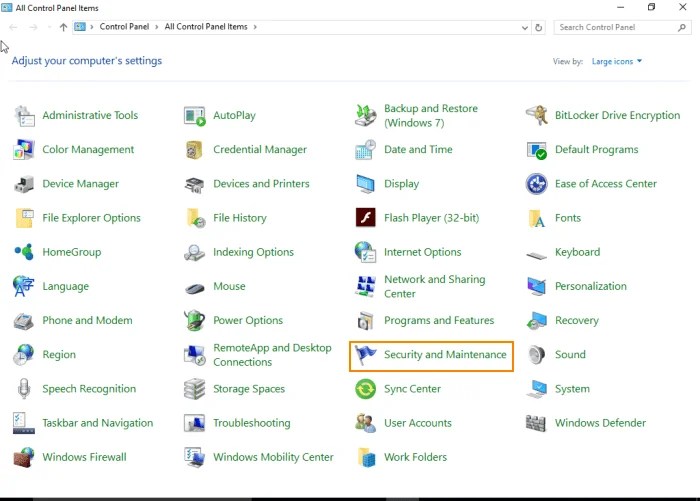This screenshot has height=501, width=700.
Task: Open the Administrative Tools icon
Action: [24, 116]
